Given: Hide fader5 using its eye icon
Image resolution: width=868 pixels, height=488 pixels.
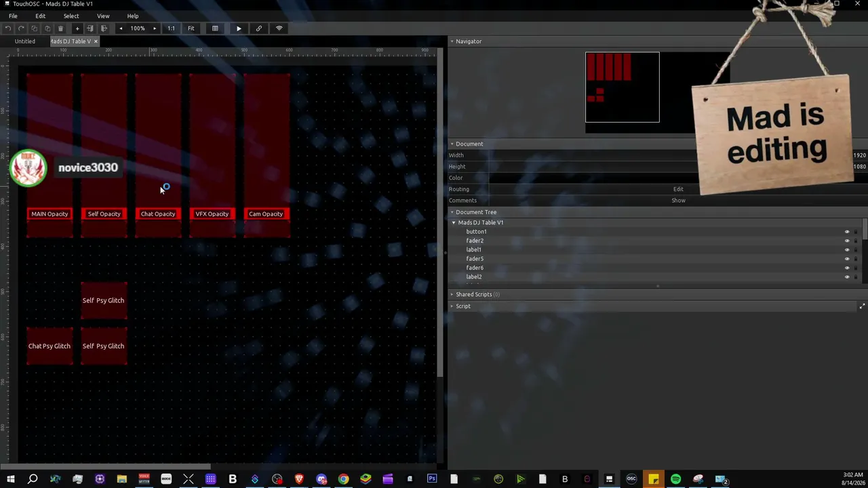Looking at the screenshot, I should click(846, 259).
